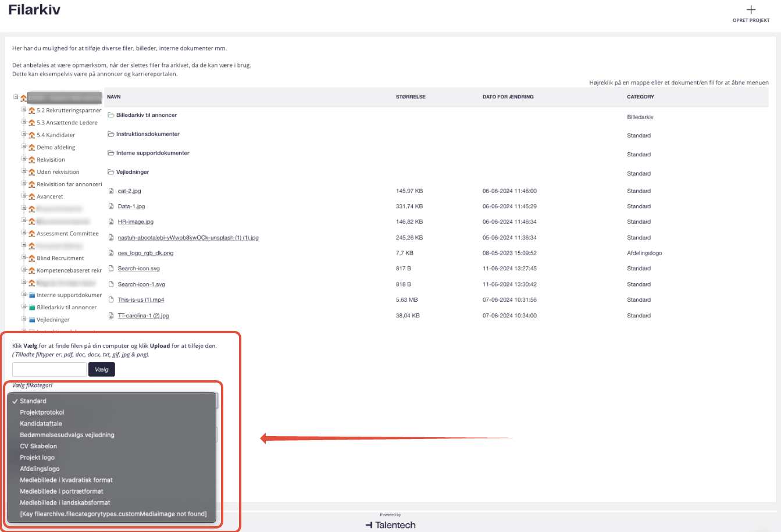Click image file icon beside HR-image.jpg
The image size is (781, 532).
click(x=111, y=222)
